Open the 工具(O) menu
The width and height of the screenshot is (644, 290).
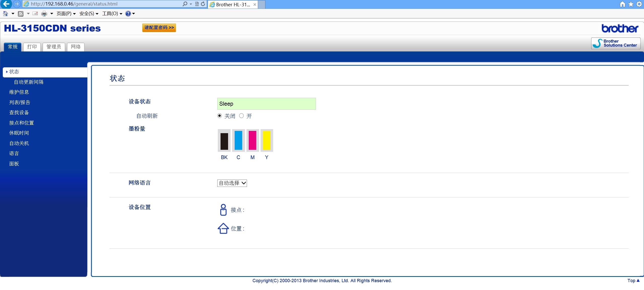pos(112,14)
